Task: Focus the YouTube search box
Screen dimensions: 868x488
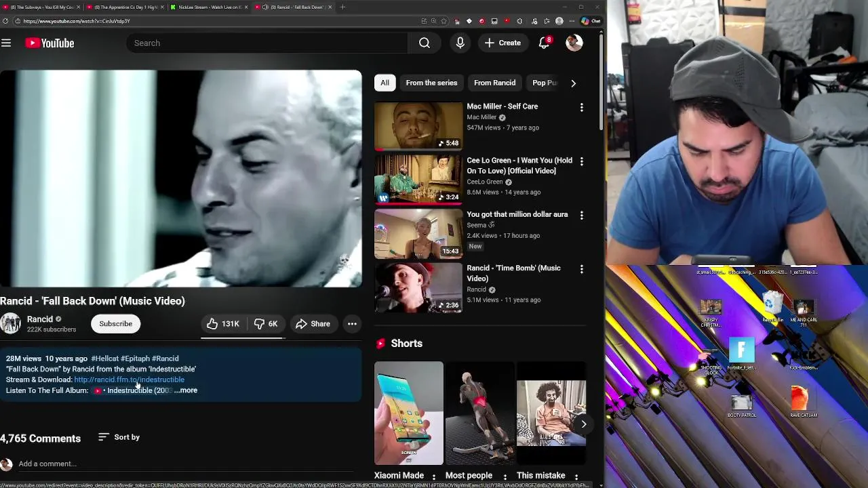Action: pyautogui.click(x=267, y=43)
